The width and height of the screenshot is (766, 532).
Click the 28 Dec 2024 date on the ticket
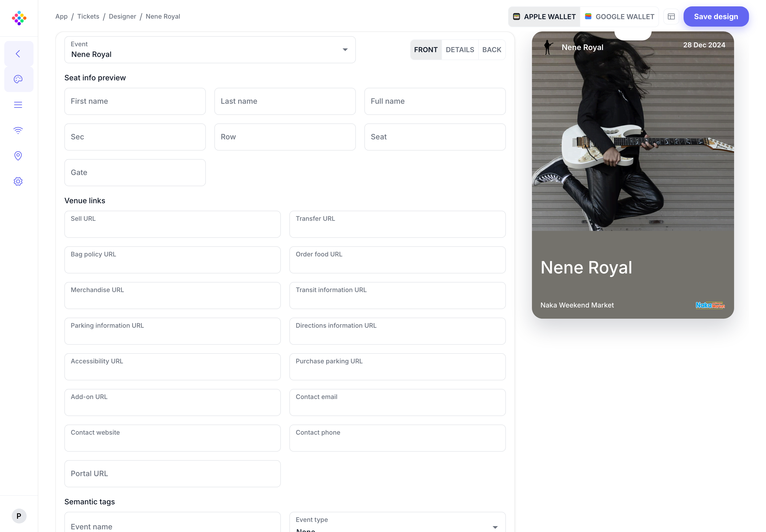(704, 45)
